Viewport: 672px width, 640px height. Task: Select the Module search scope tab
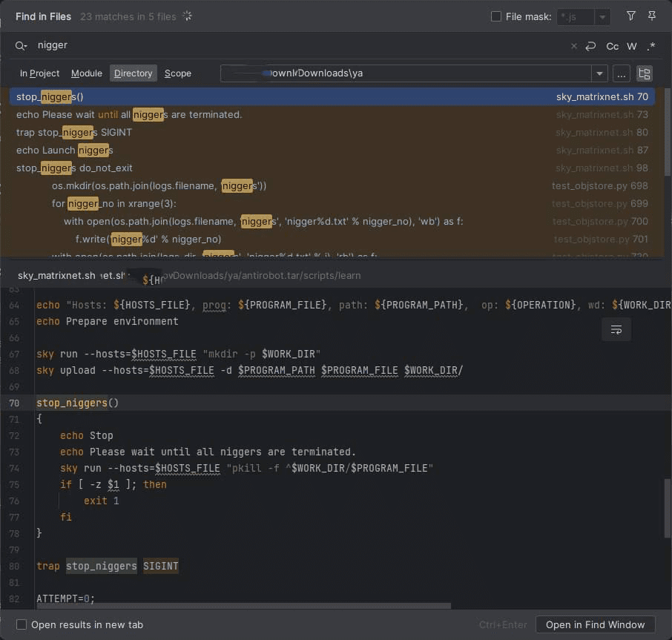86,73
